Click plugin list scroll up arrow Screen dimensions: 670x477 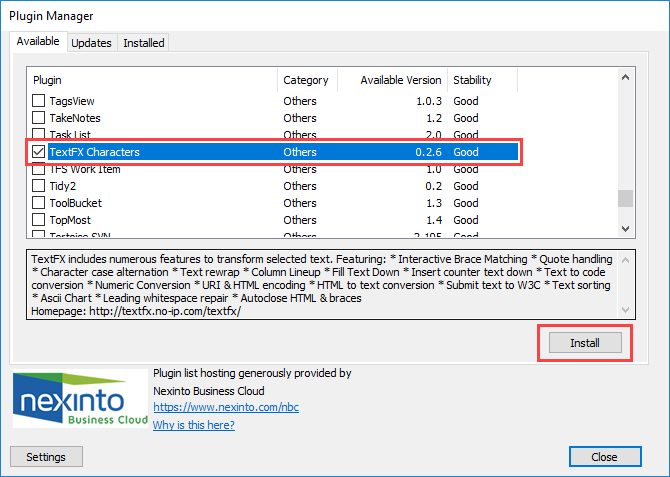click(x=626, y=77)
